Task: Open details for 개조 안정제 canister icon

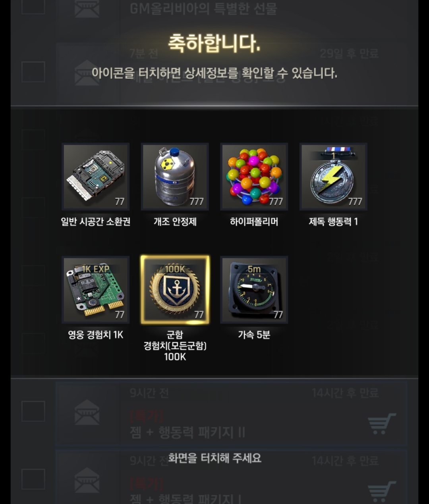Action: (x=175, y=177)
